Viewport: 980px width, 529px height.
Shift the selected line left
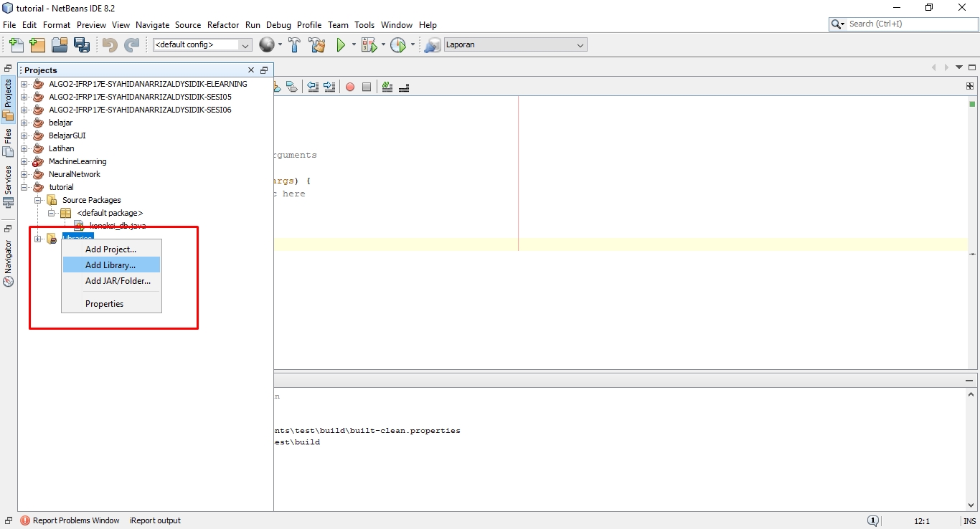tap(313, 87)
